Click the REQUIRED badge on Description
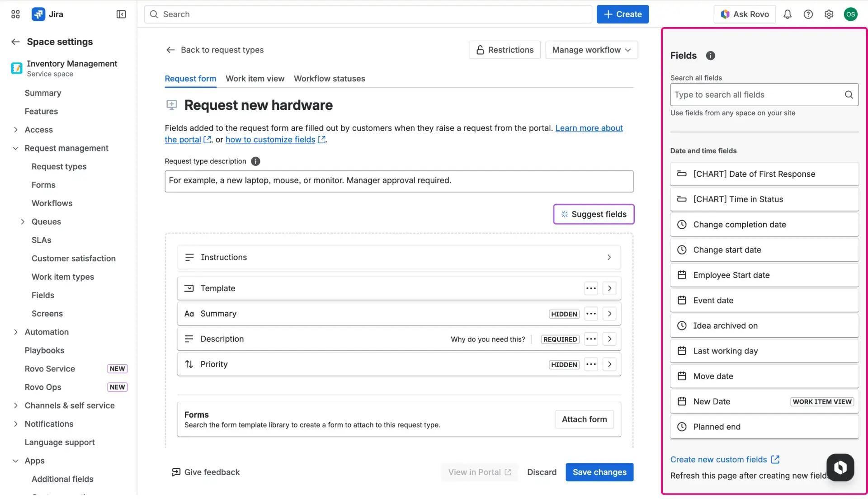The width and height of the screenshot is (868, 499). pos(560,339)
